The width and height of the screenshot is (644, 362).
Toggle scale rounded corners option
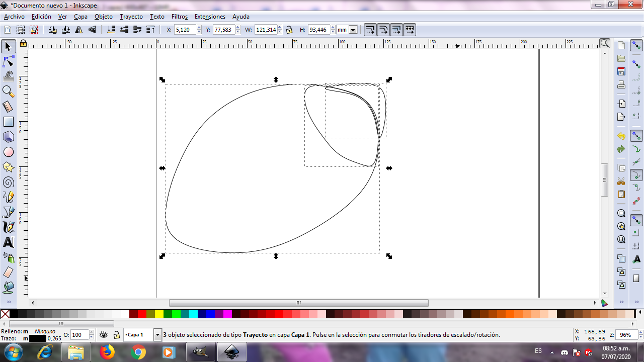[x=383, y=30]
